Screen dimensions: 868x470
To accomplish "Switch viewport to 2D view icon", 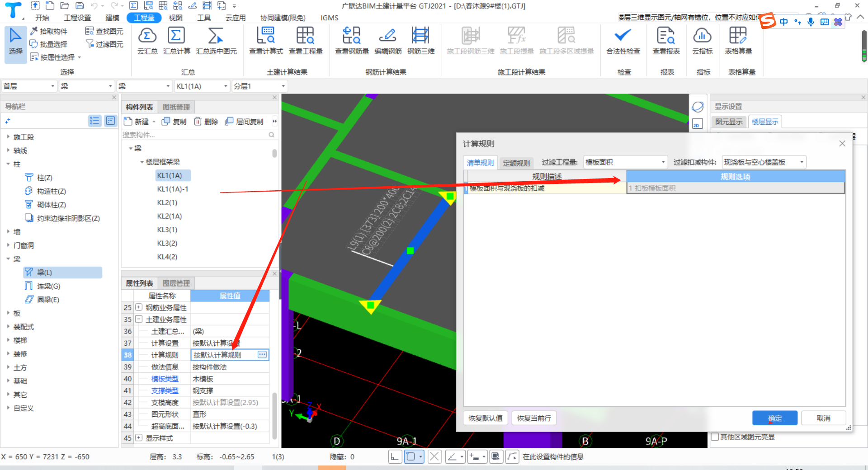I will click(x=697, y=124).
